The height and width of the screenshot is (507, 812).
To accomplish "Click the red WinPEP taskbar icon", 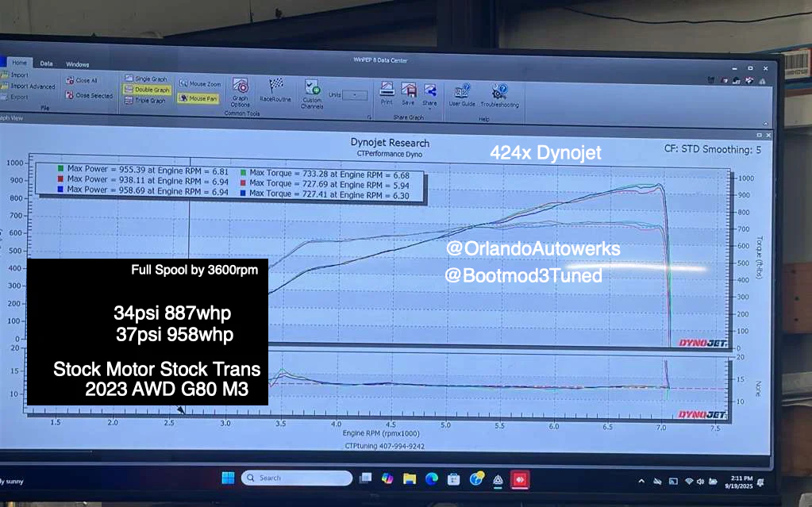I will [x=520, y=480].
